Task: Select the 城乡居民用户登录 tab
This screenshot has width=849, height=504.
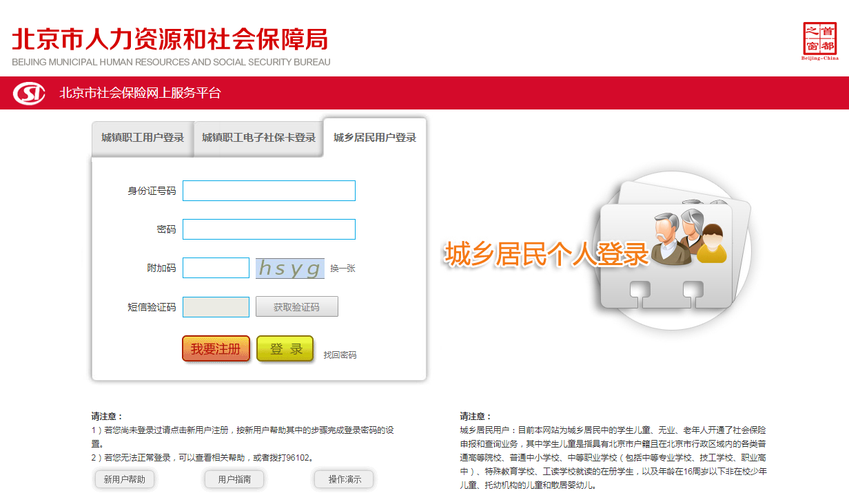Action: click(x=375, y=138)
